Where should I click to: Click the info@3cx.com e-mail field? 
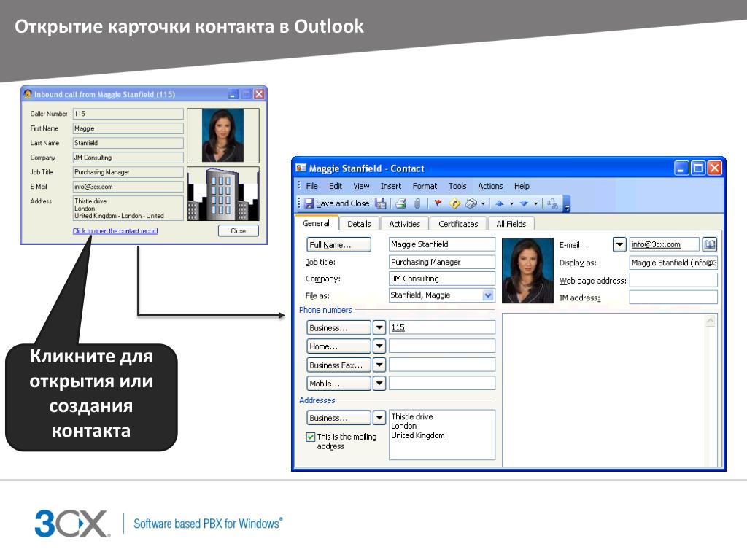[664, 244]
